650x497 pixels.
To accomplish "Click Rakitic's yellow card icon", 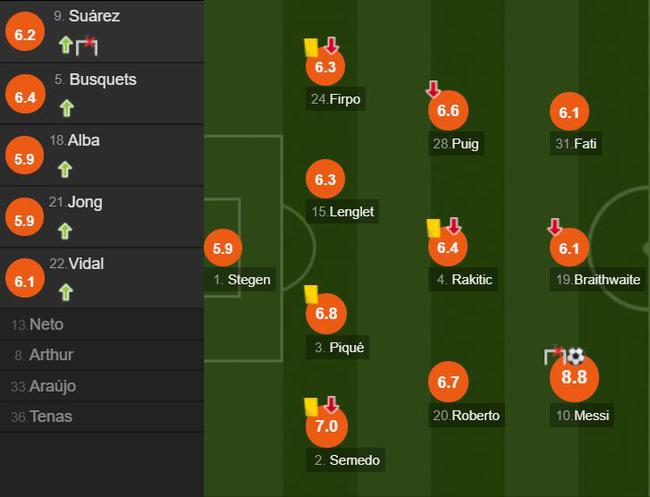I will coord(434,228).
